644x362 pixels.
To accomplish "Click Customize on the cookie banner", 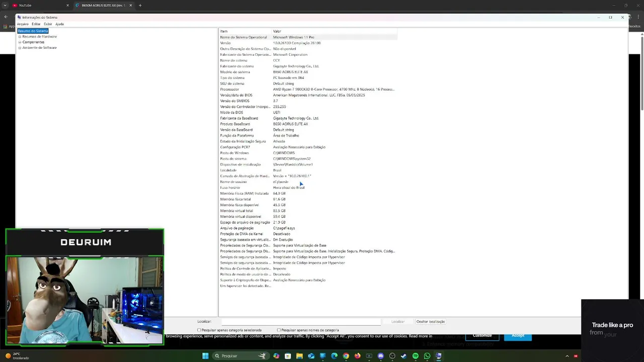I will click(x=482, y=335).
